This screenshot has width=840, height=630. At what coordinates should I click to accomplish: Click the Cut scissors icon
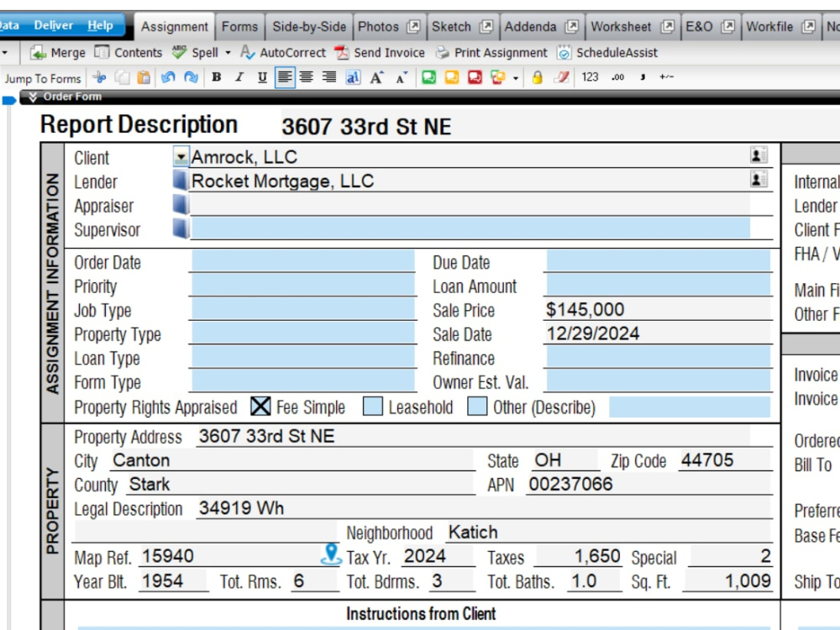click(x=100, y=77)
